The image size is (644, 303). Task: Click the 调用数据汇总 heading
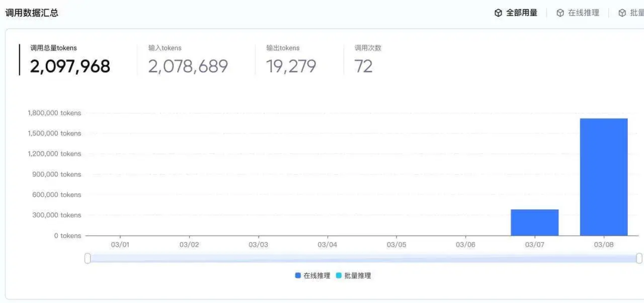(32, 13)
